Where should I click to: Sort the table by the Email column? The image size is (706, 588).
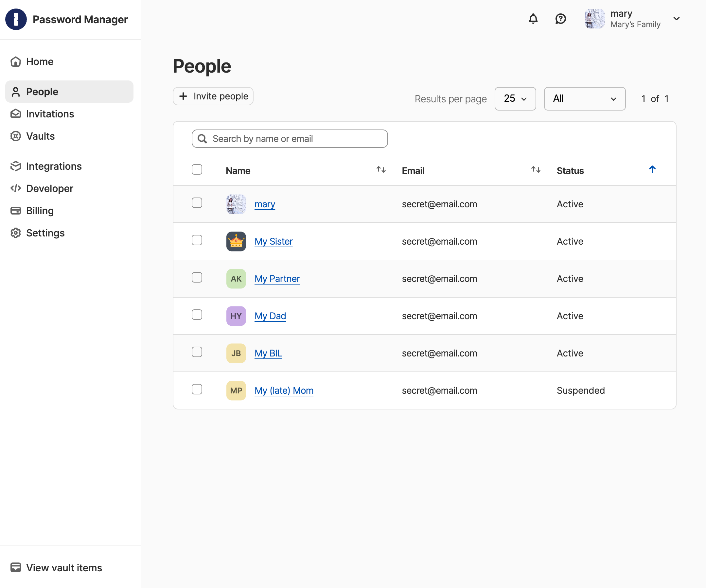pyautogui.click(x=535, y=170)
